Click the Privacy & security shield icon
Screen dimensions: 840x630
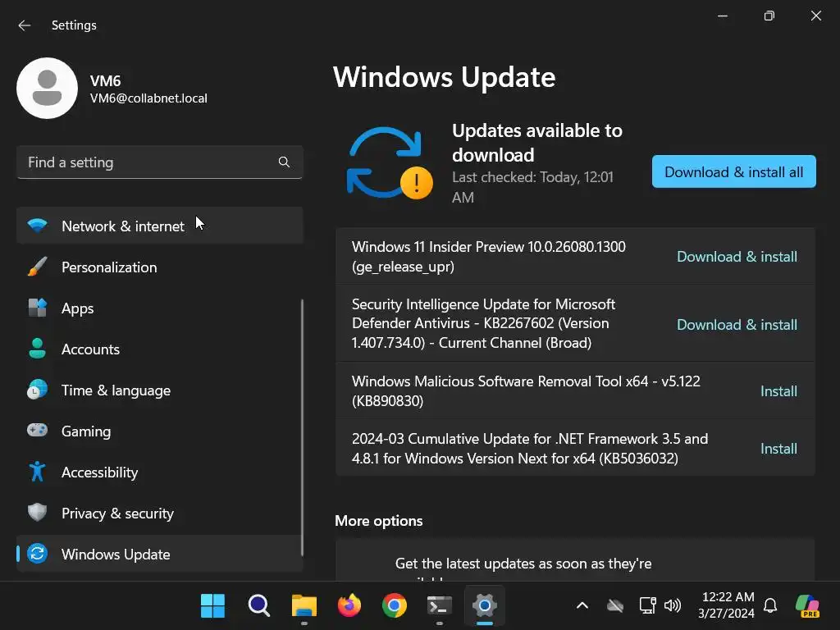pyautogui.click(x=37, y=513)
